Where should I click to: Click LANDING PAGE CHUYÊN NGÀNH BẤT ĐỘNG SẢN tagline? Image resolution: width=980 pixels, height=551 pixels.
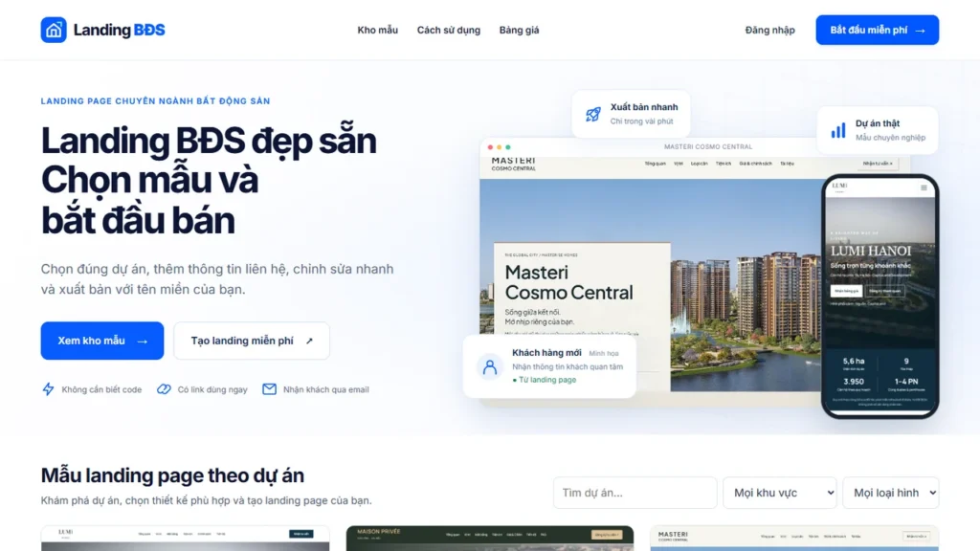156,101
